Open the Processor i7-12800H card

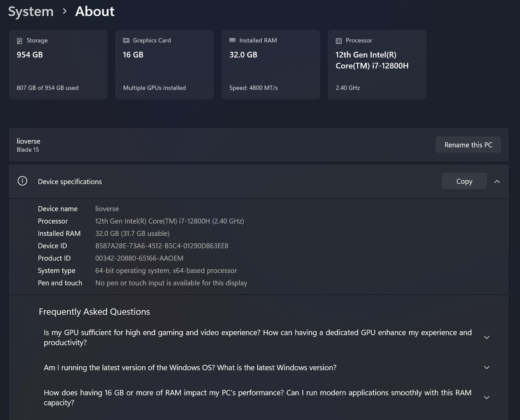(377, 65)
